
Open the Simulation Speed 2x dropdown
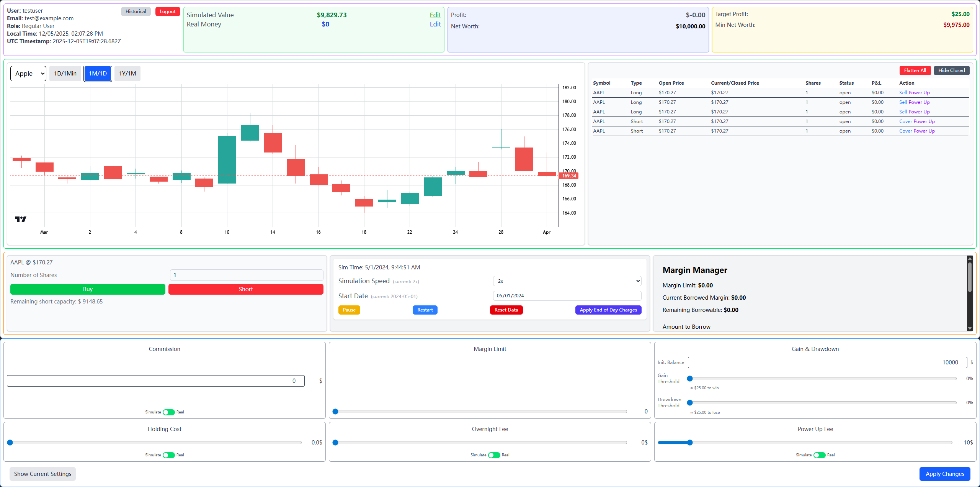(x=567, y=281)
